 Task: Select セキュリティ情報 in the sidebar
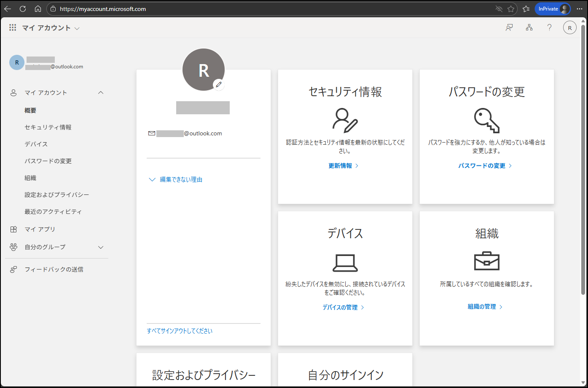click(x=48, y=127)
